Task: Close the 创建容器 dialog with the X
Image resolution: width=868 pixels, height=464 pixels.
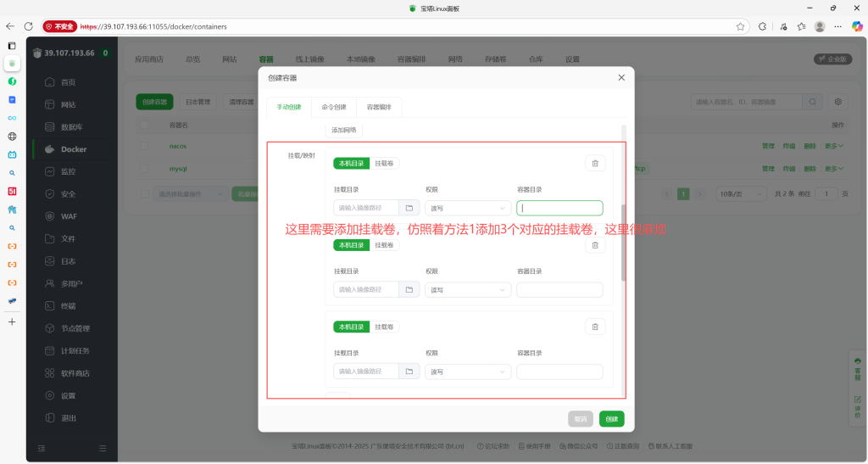Action: pos(621,77)
